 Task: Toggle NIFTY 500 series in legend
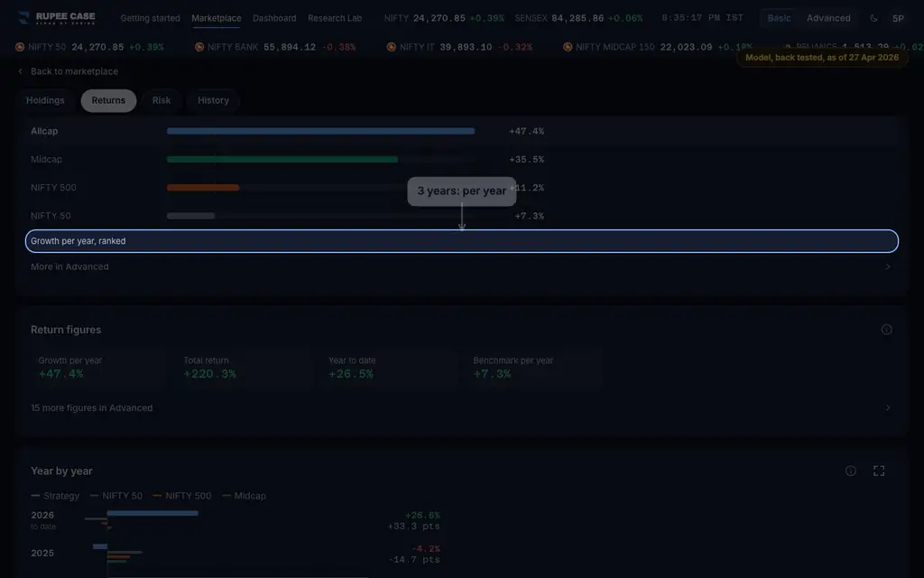(x=181, y=496)
